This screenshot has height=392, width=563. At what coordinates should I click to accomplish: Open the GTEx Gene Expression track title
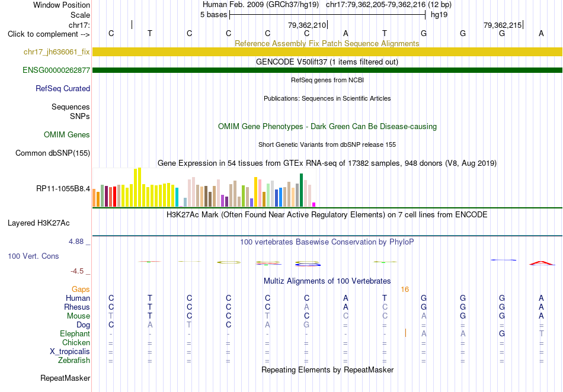click(327, 163)
